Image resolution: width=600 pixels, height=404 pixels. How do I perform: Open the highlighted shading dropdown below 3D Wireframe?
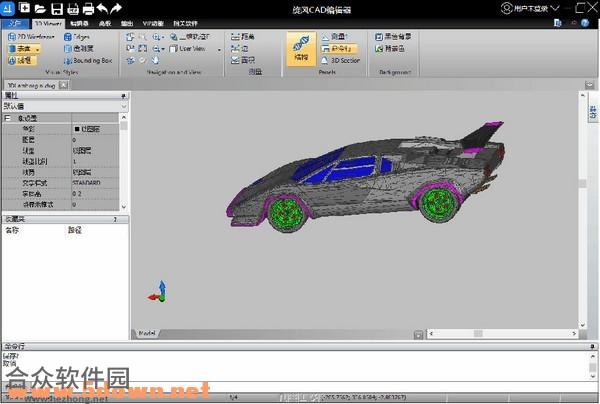(24, 49)
